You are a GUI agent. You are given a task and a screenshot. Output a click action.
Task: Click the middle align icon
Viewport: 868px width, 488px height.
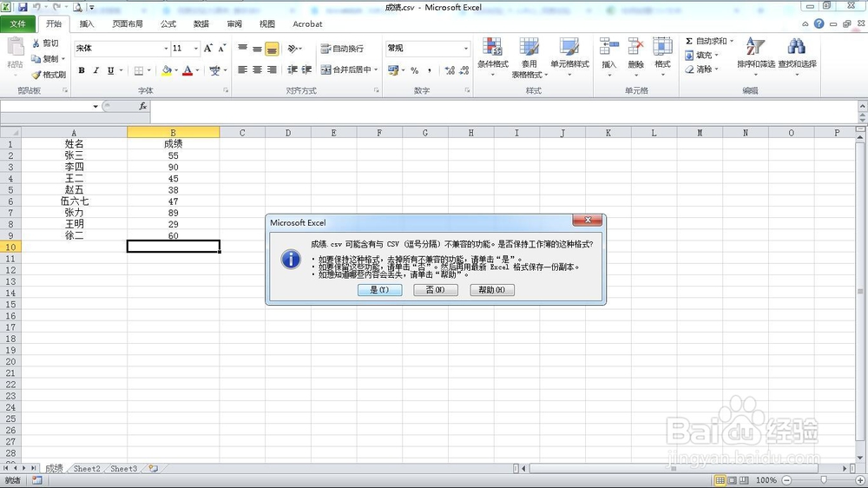[x=257, y=48]
